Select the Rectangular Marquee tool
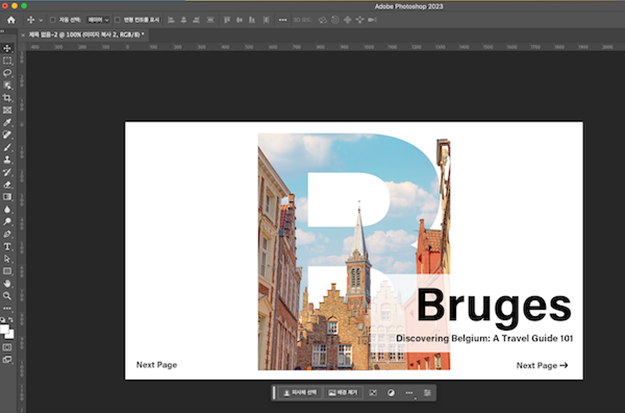This screenshot has width=625, height=413. (x=7, y=60)
